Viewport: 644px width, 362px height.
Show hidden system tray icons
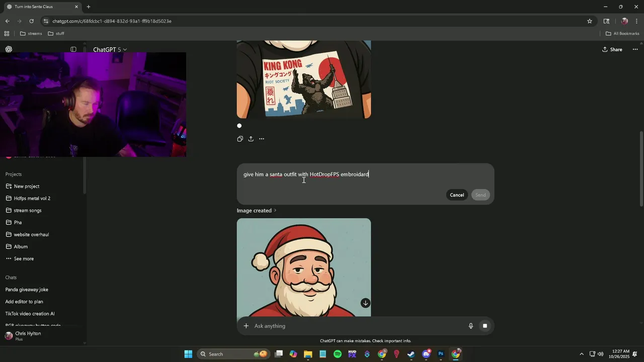(x=582, y=354)
